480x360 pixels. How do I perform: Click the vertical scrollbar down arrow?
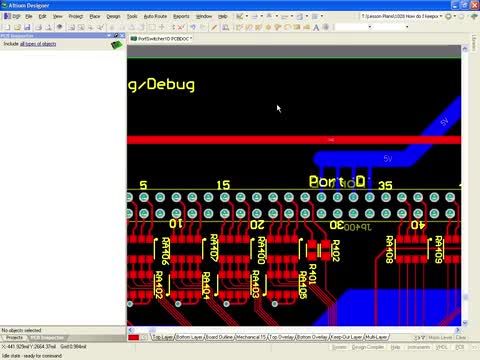pyautogui.click(x=465, y=323)
